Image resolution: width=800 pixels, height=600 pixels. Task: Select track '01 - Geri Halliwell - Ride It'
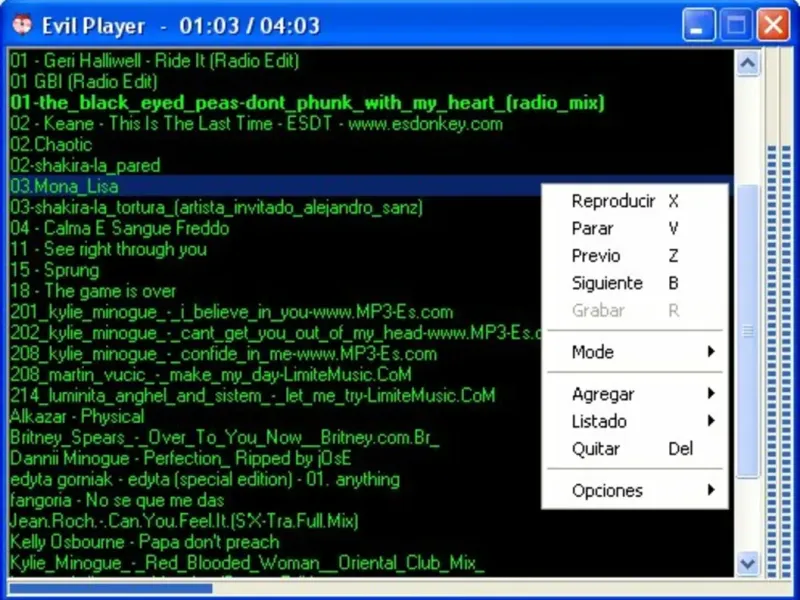(155, 61)
